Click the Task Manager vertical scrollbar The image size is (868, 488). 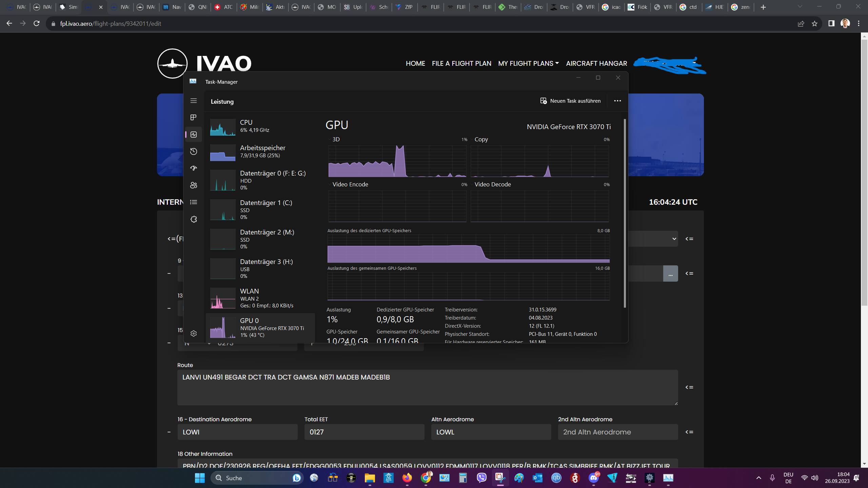coord(625,213)
